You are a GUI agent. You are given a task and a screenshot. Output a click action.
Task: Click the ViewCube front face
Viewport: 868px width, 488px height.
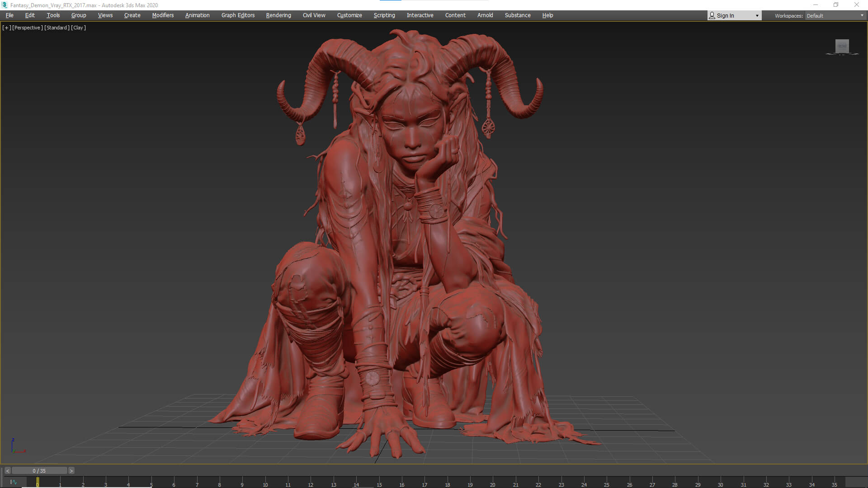point(842,46)
